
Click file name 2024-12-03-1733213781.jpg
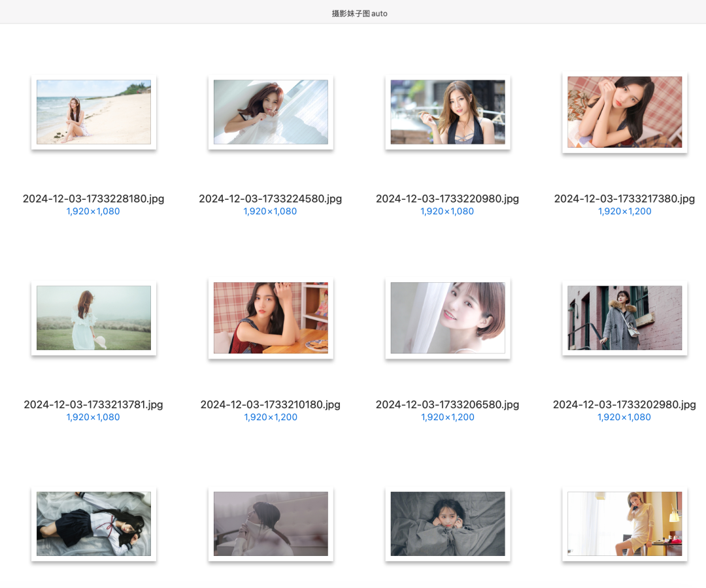[x=93, y=404]
